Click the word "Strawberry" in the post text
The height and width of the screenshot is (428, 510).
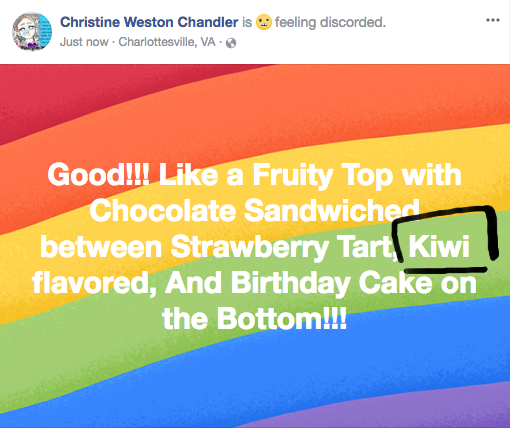250,248
